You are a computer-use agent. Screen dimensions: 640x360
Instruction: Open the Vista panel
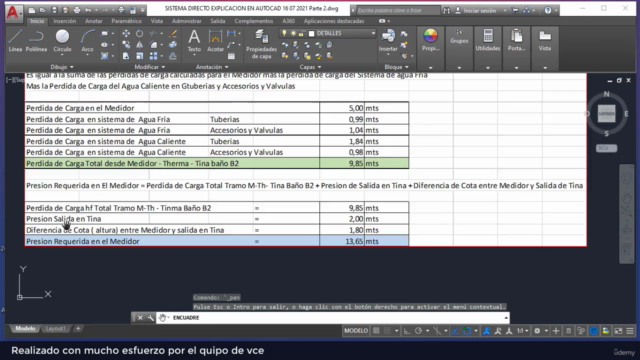coord(545,40)
